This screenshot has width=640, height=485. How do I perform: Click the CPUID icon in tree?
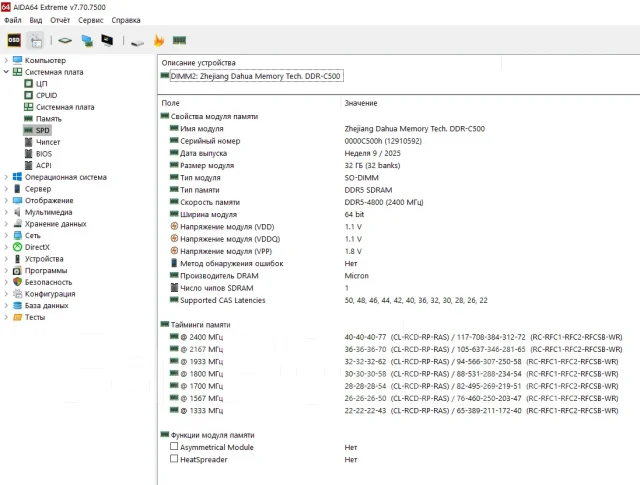tap(28, 95)
